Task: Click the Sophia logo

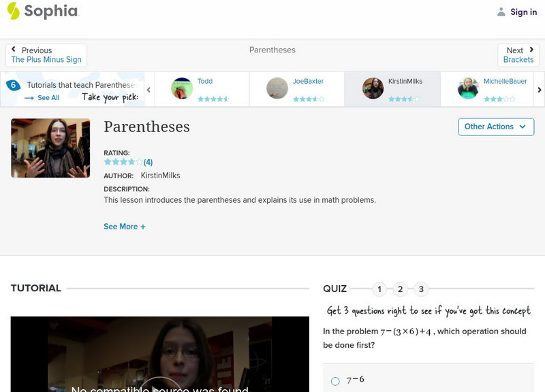Action: click(43, 11)
